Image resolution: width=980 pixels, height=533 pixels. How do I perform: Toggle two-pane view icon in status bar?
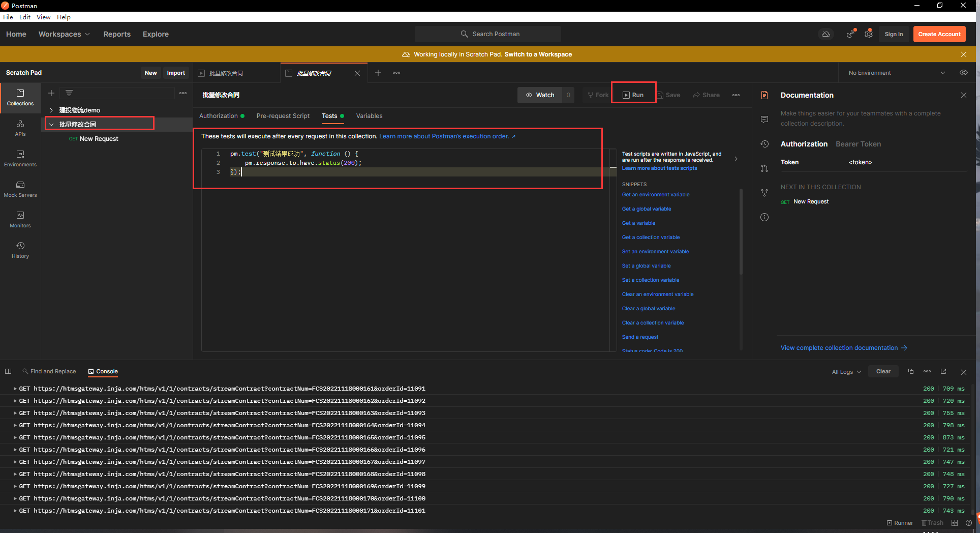[955, 523]
